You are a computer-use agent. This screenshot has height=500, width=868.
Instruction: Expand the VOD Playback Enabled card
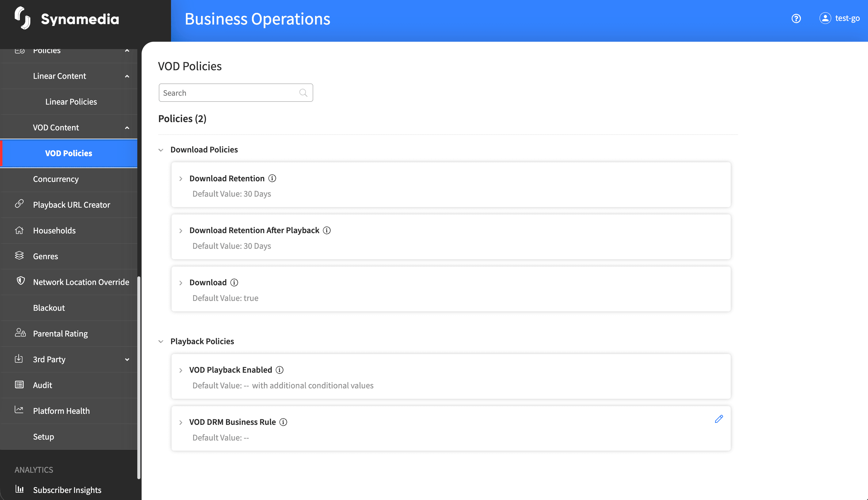[181, 371]
